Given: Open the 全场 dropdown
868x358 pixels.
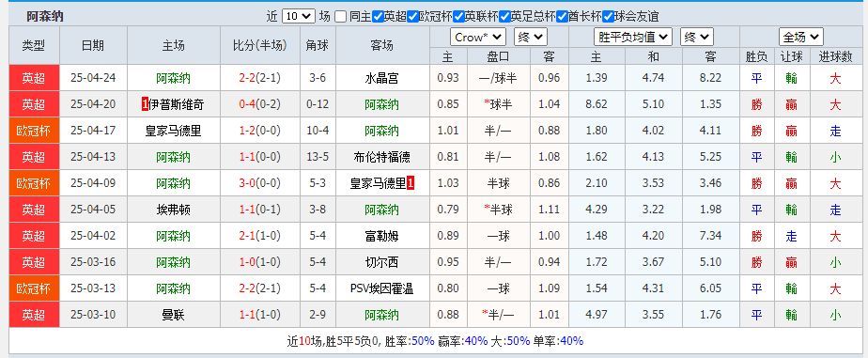Looking at the screenshot, I should pyautogui.click(x=801, y=37).
